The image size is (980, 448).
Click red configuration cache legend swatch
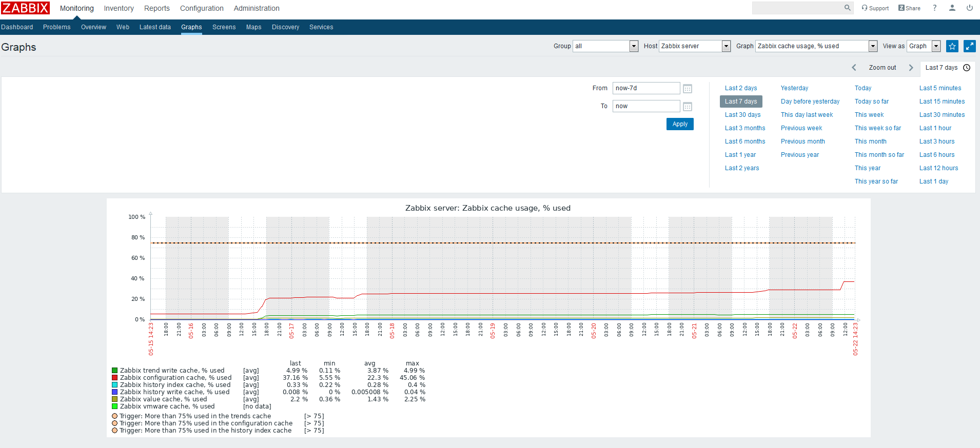pyautogui.click(x=115, y=378)
